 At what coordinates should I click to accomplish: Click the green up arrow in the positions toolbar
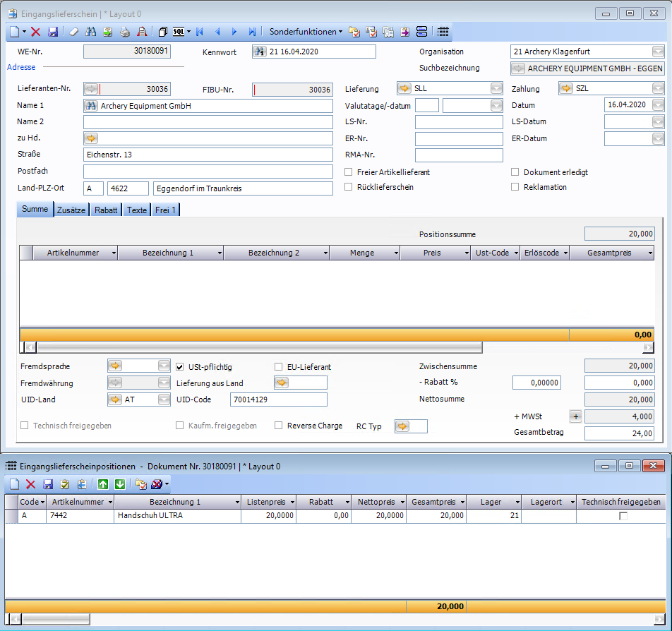pos(103,484)
